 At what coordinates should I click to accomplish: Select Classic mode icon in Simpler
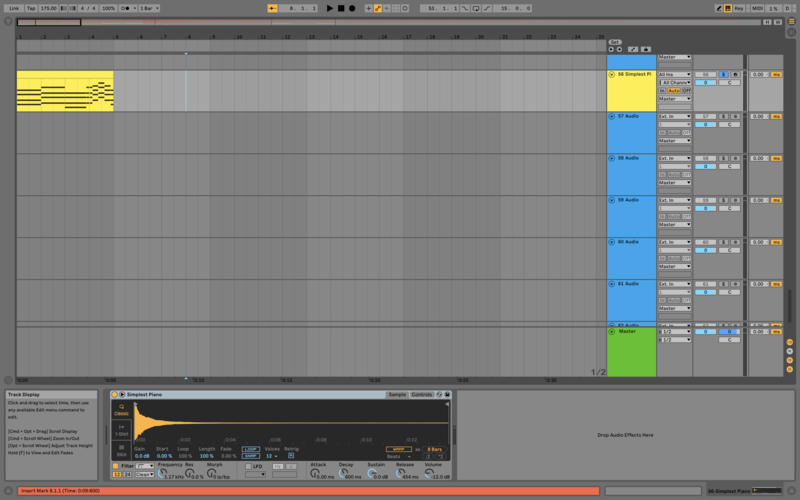122,409
